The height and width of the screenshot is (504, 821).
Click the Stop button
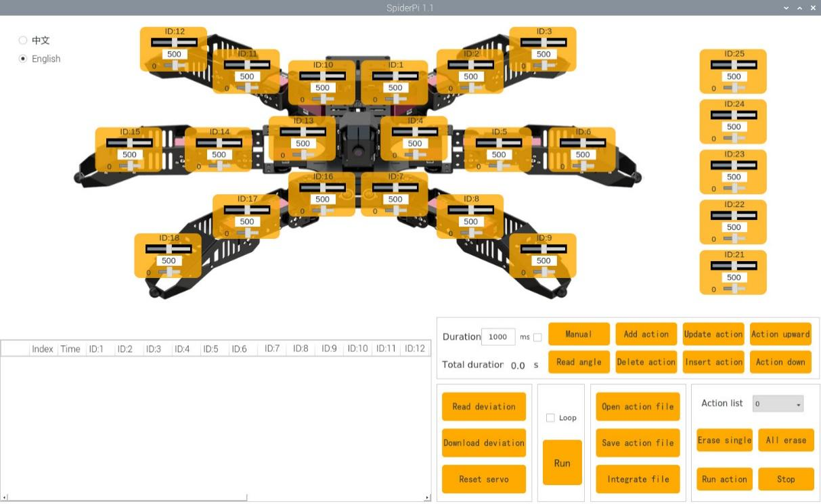click(x=786, y=479)
